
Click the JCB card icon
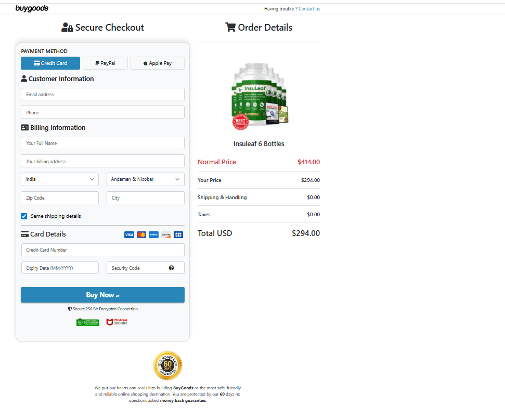pos(178,234)
